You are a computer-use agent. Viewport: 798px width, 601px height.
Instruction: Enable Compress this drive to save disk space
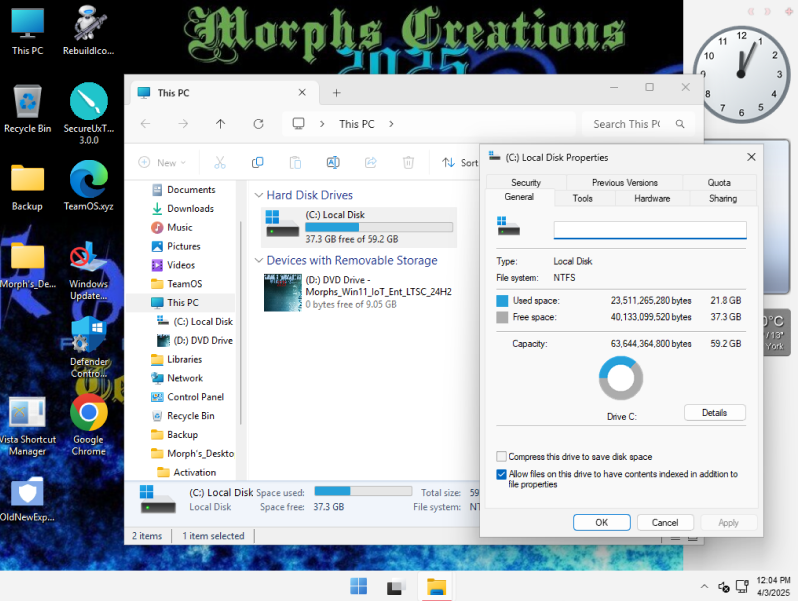click(x=502, y=456)
